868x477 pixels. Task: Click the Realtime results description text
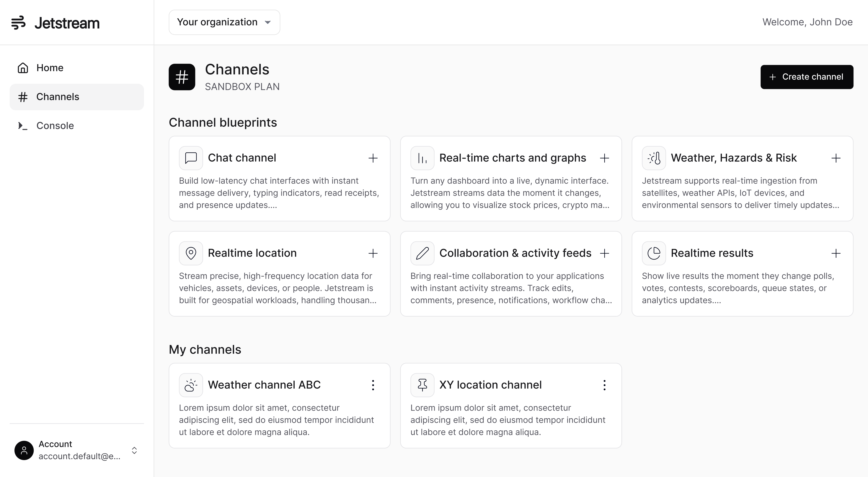(738, 288)
